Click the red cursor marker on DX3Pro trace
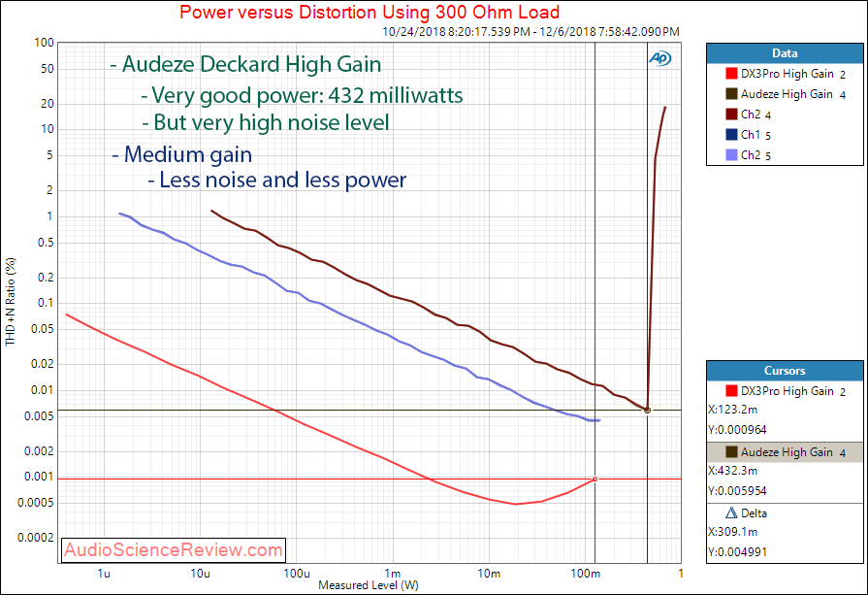This screenshot has height=595, width=868. [x=595, y=479]
